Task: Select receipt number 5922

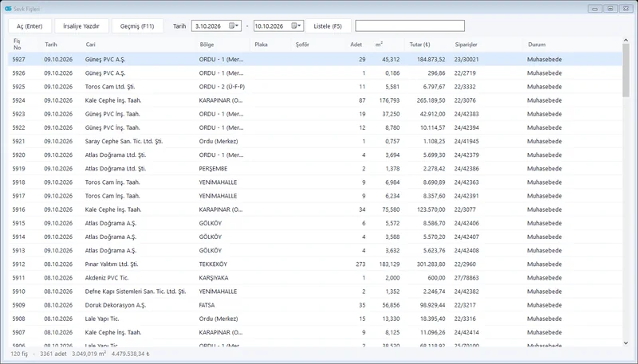Action: [x=18, y=127]
